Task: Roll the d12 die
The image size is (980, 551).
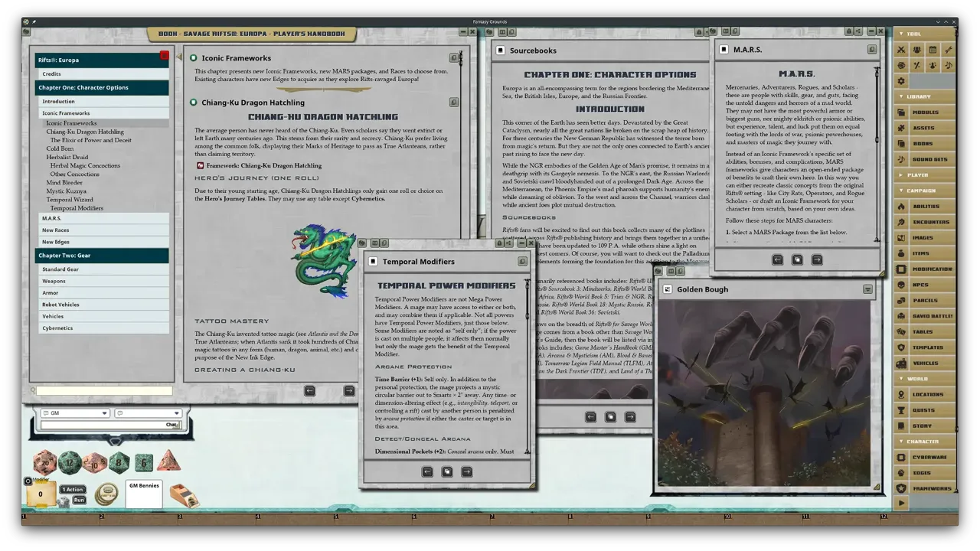Action: [x=70, y=461]
